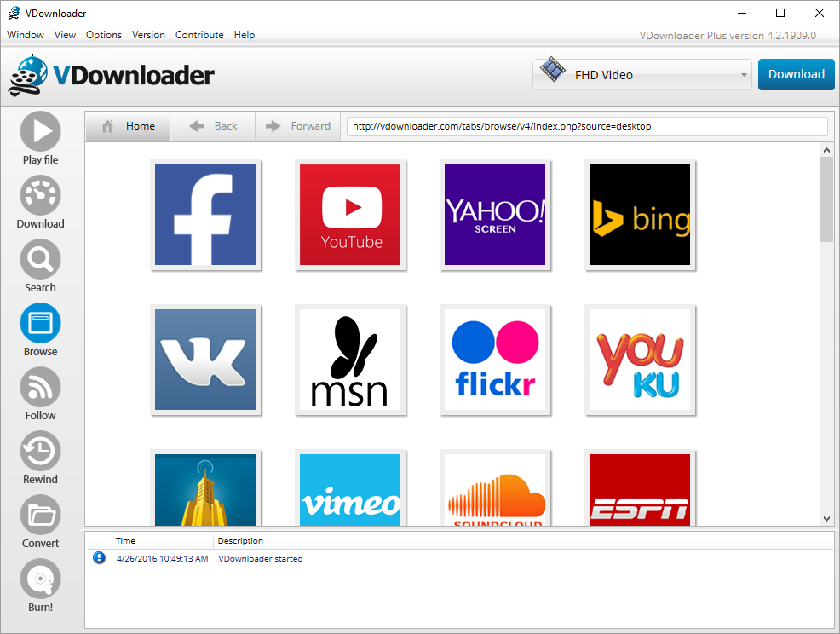Open the Version menu
This screenshot has width=840, height=634.
click(x=148, y=35)
